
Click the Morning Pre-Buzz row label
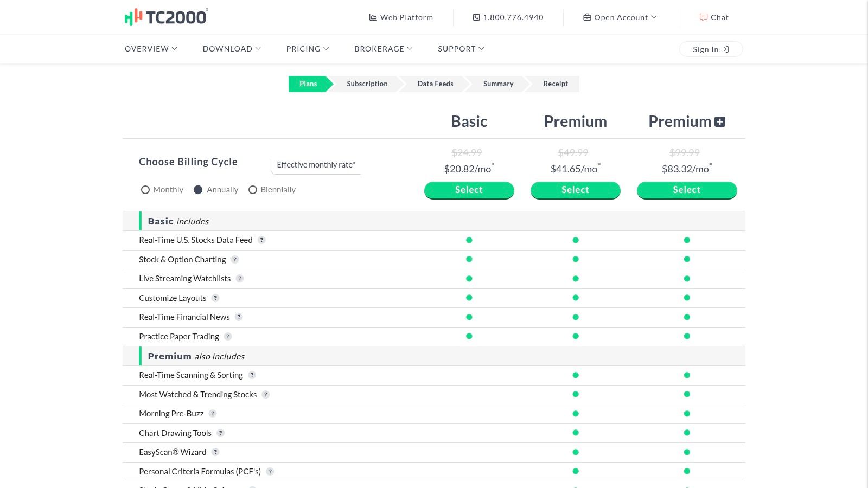171,414
